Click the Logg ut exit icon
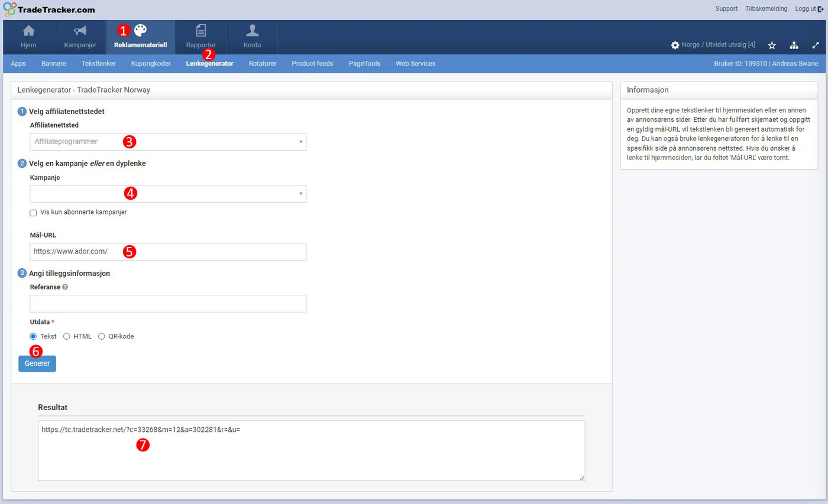This screenshot has width=828, height=504. (x=821, y=9)
